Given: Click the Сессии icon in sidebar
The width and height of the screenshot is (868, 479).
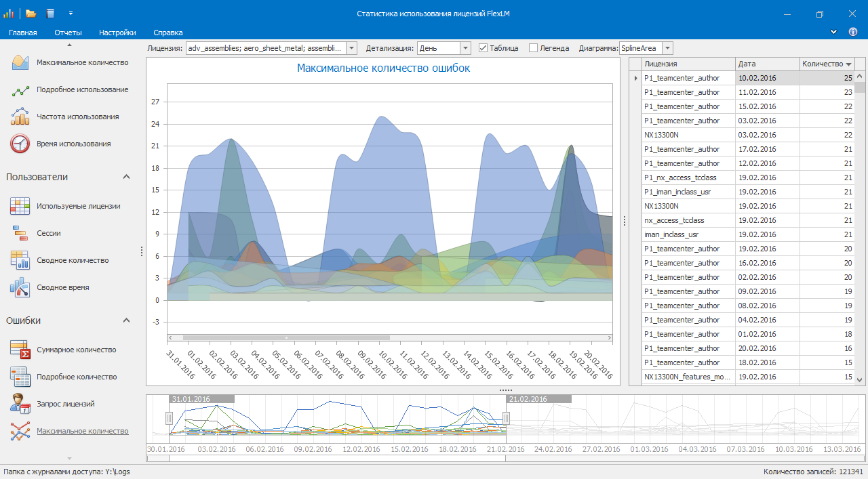Looking at the screenshot, I should (20, 233).
